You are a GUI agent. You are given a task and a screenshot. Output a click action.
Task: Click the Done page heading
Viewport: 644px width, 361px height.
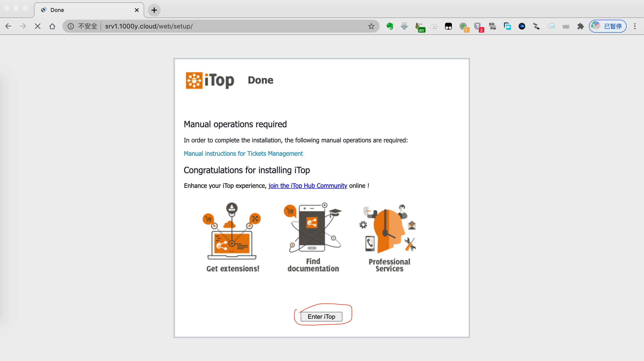(x=260, y=80)
